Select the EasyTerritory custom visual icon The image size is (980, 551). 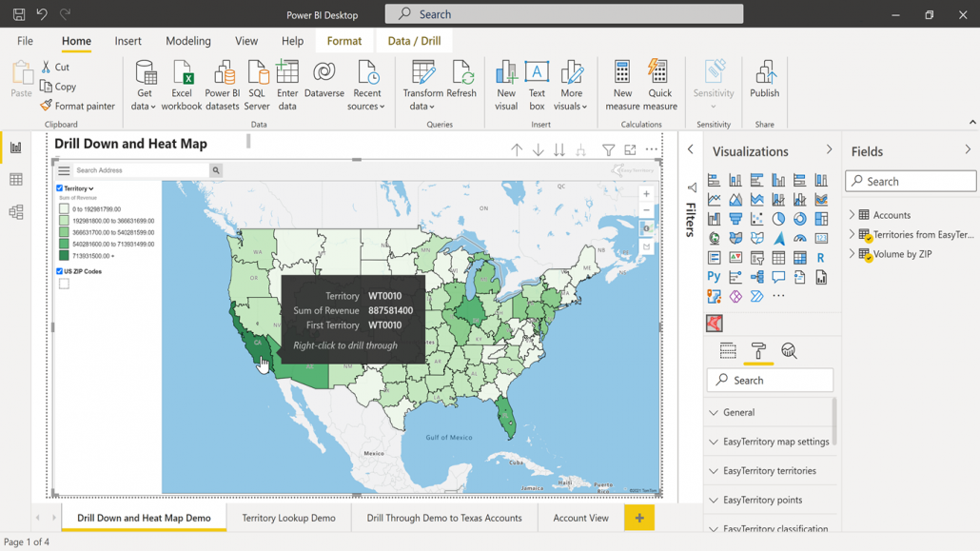(x=715, y=324)
